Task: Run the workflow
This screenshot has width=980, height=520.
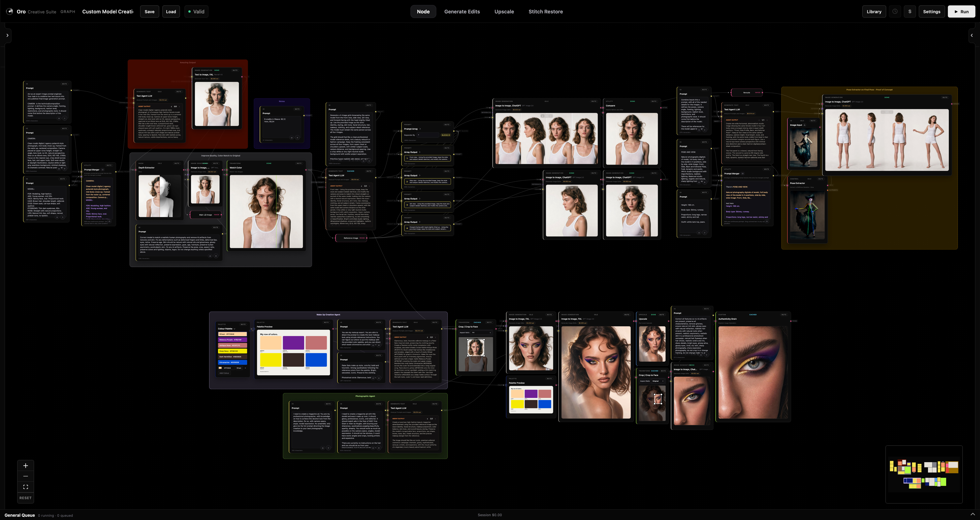Action: click(961, 11)
